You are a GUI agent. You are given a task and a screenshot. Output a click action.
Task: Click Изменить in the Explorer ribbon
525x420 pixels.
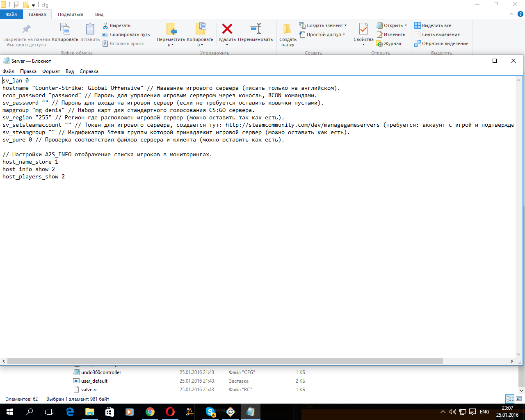click(391, 34)
